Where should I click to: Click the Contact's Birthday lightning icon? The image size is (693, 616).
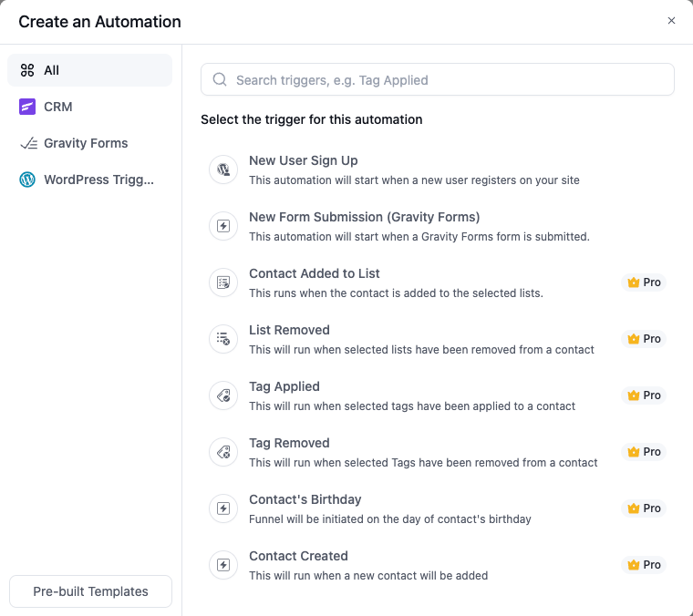click(223, 508)
